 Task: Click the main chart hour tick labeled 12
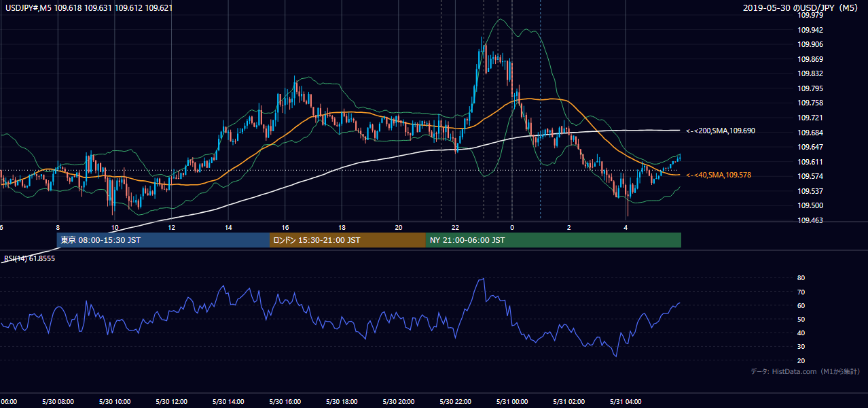172,227
